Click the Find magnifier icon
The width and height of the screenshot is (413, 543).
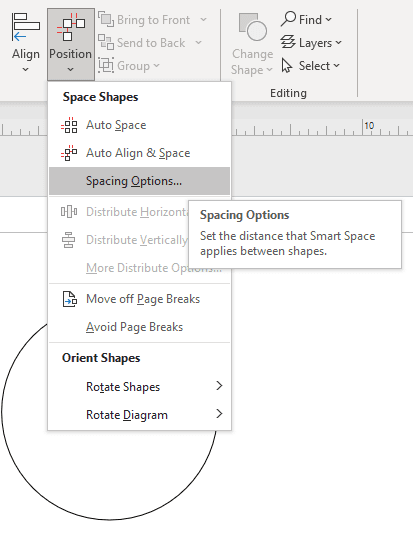[x=288, y=19]
